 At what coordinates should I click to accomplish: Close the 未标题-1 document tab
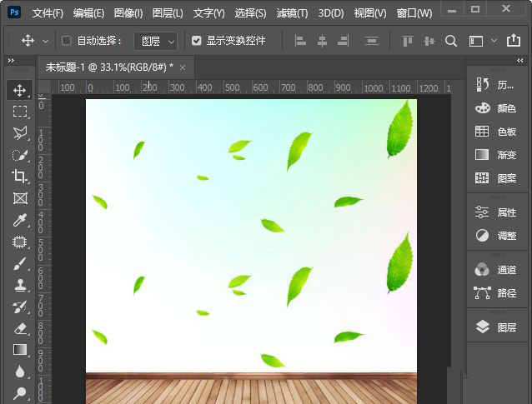click(x=182, y=67)
